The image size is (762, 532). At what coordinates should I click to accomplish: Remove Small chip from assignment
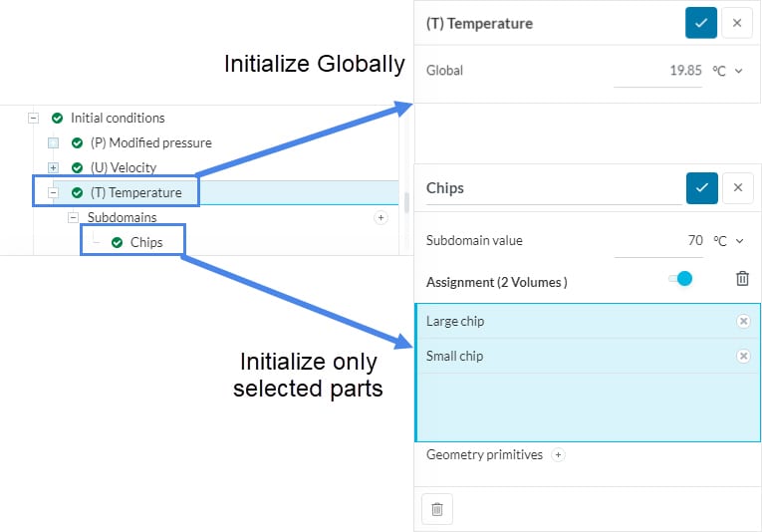pos(743,356)
